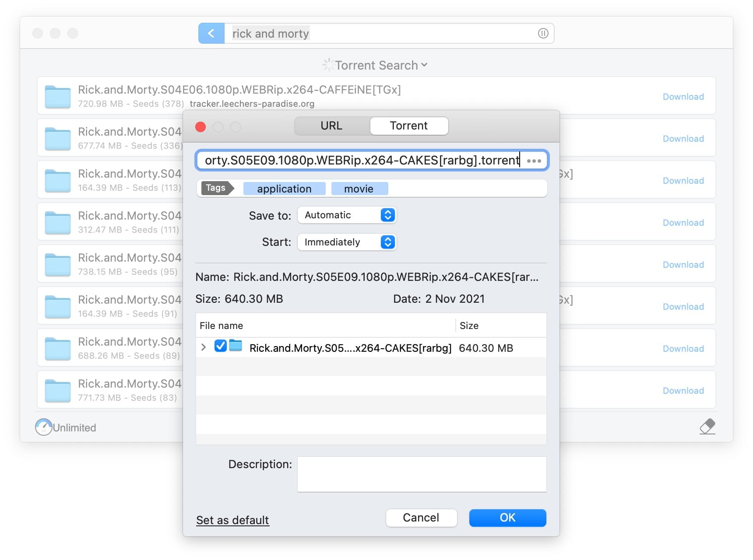Viewport: 753px width, 560px height.
Task: Click Download for the 677.74 MB result
Action: [683, 139]
